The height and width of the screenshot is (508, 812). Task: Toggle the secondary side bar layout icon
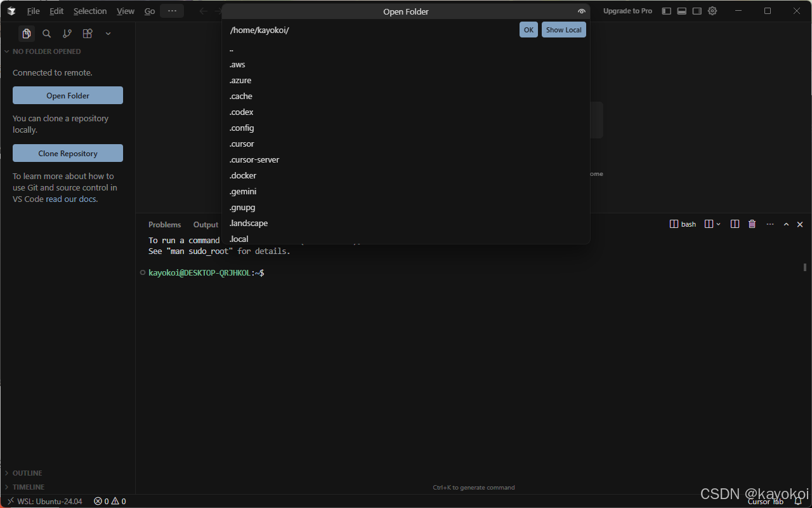pos(697,11)
